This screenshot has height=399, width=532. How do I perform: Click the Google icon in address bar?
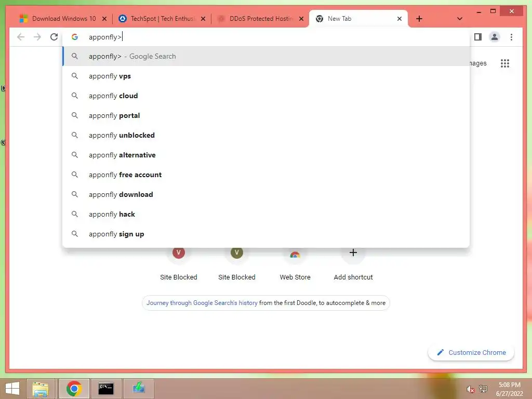(75, 37)
